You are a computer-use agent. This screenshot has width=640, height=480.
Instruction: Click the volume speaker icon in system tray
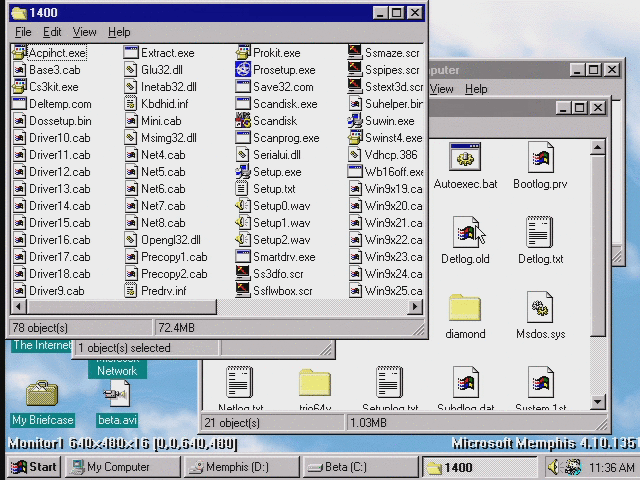[x=553, y=467]
